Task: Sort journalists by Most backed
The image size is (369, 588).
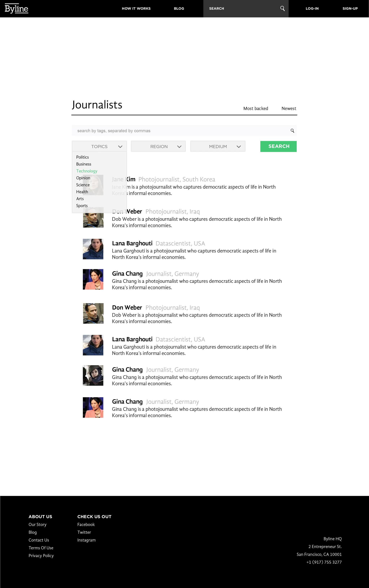Action: [256, 108]
